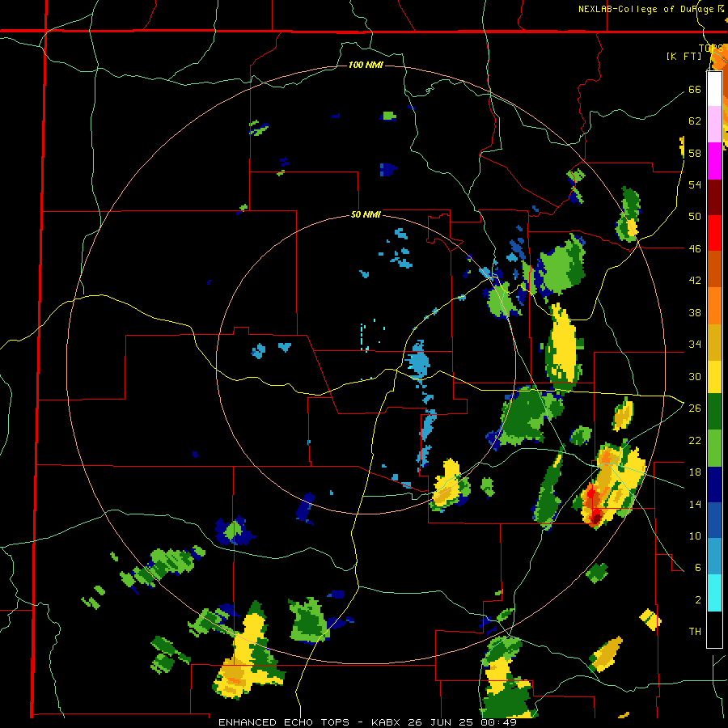Image resolution: width=728 pixels, height=728 pixels.
Task: Click the '30' legend value
Action: point(695,376)
